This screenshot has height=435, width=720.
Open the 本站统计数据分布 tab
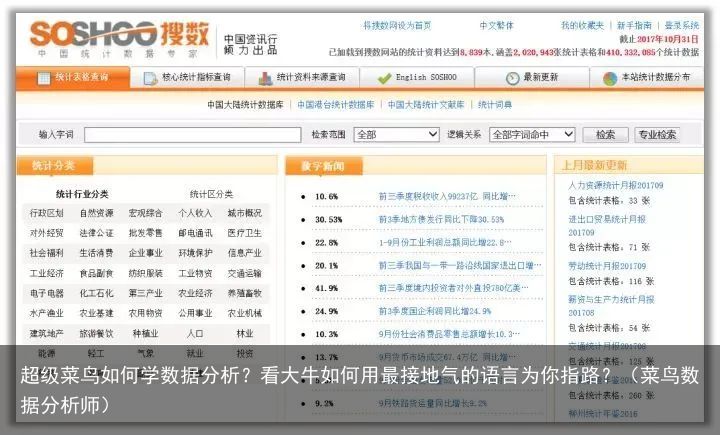(x=647, y=78)
